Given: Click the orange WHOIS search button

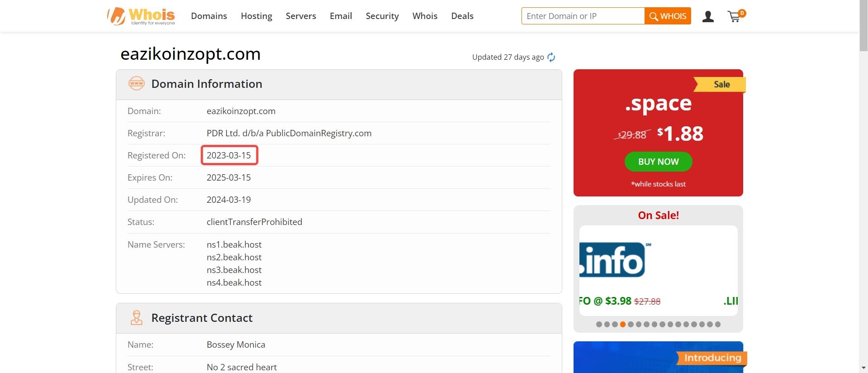Looking at the screenshot, I should 668,16.
